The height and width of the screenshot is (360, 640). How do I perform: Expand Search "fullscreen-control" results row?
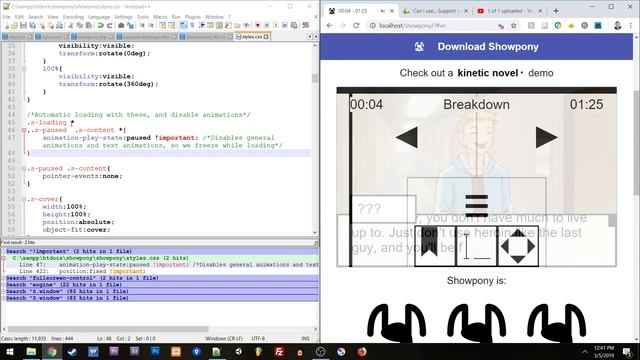pos(3,278)
